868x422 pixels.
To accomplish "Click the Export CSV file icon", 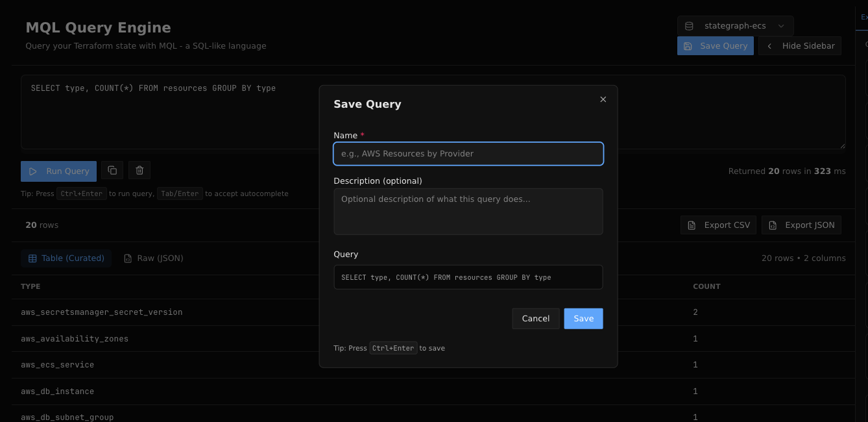I will tap(692, 225).
